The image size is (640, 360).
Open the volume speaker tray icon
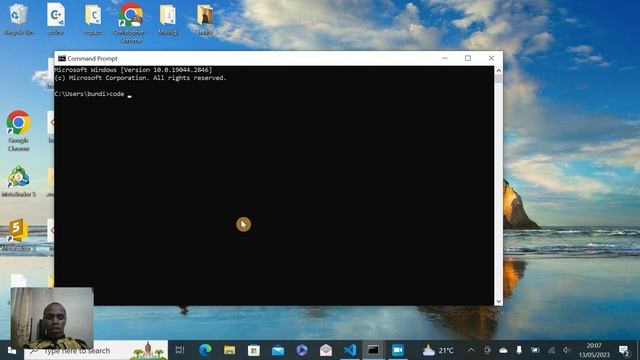[x=567, y=350]
